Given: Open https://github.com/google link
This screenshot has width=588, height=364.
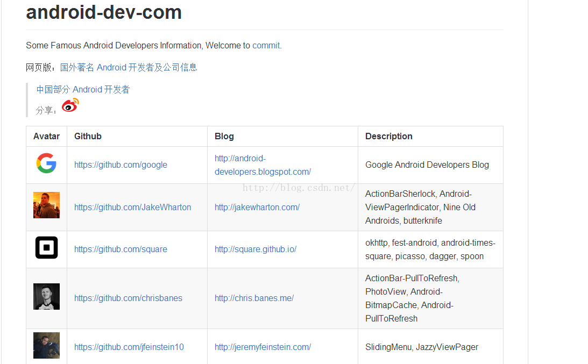Looking at the screenshot, I should pyautogui.click(x=121, y=165).
